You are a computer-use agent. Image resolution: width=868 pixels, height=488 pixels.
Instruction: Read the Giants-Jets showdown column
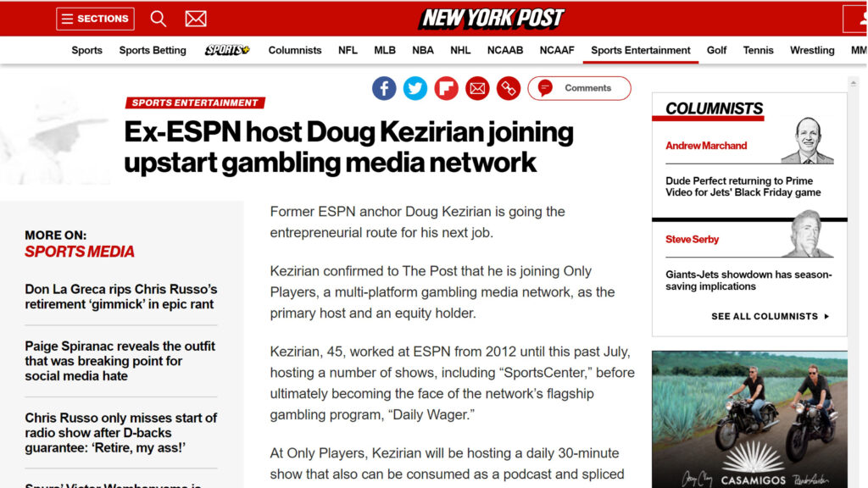748,280
